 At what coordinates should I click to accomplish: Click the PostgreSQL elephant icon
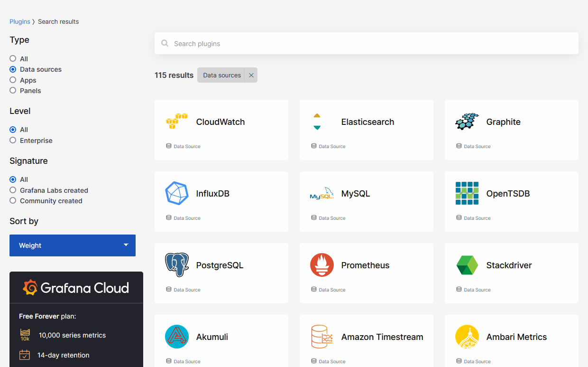pyautogui.click(x=177, y=265)
